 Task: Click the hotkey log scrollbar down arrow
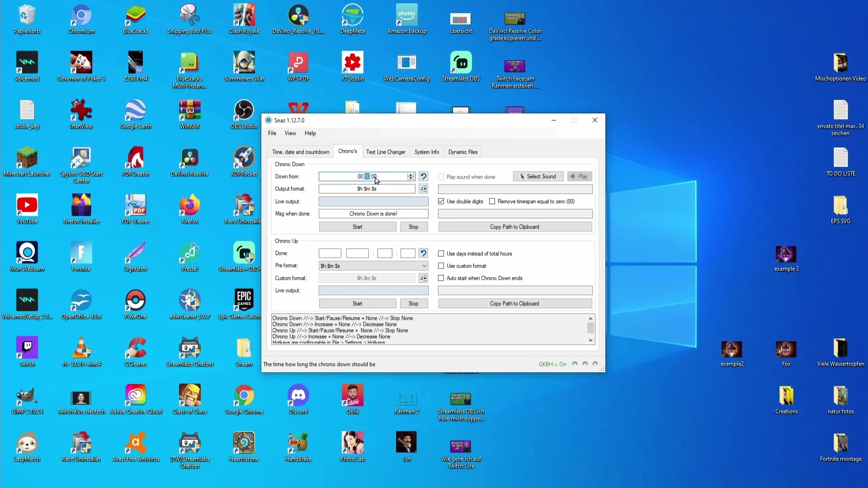click(x=590, y=340)
